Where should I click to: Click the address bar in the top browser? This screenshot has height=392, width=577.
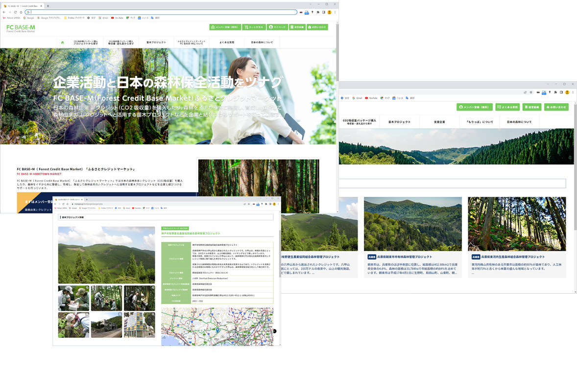tap(162, 12)
